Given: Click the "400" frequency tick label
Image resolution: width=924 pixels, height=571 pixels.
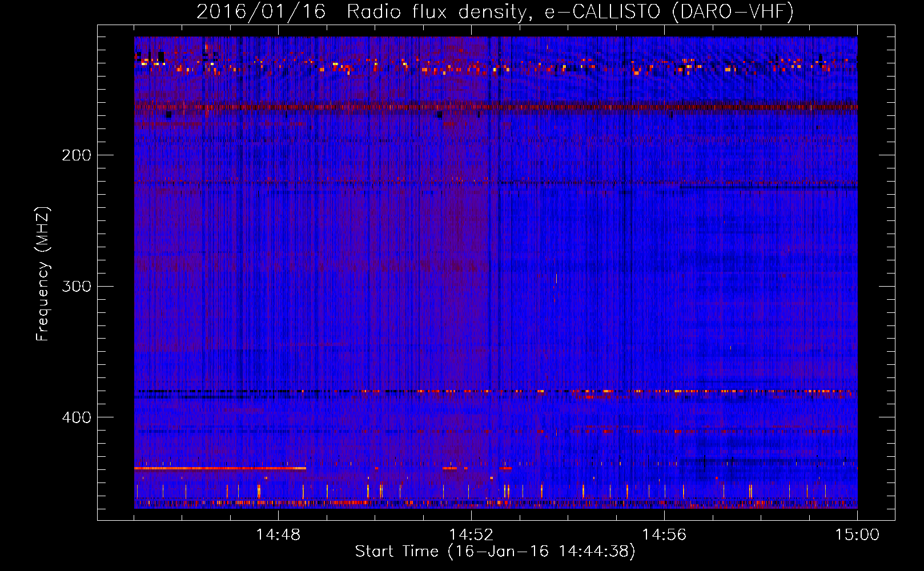Looking at the screenshot, I should pos(77,417).
